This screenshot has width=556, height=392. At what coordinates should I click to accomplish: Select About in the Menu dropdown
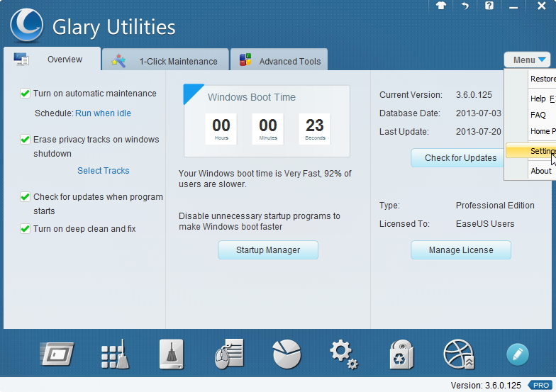[530, 171]
